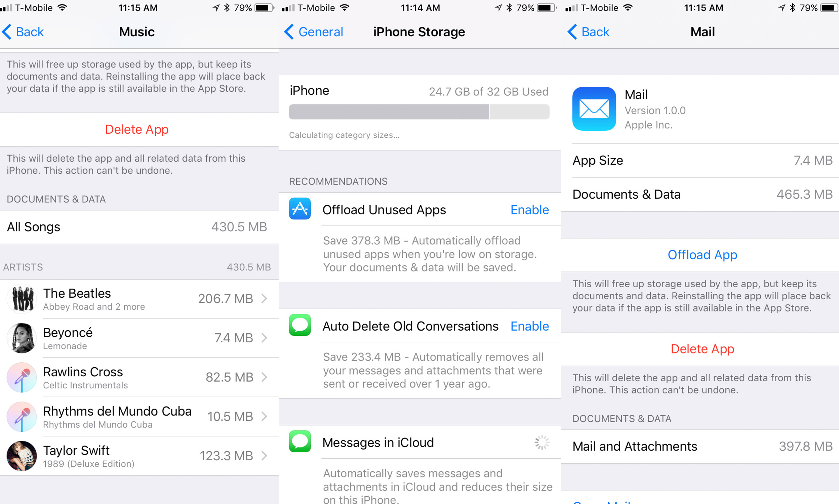Enable Auto Delete Old Conversations

coord(530,327)
